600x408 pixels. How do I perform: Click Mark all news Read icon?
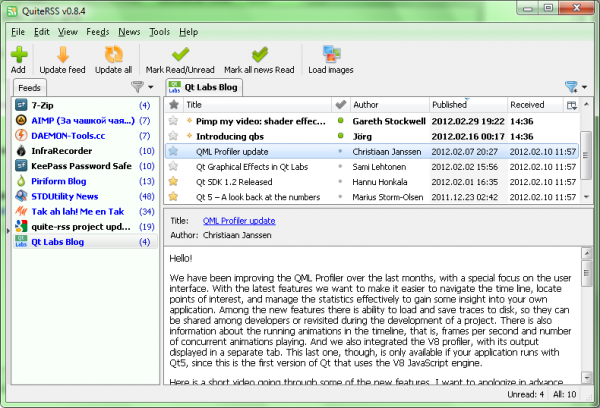click(x=259, y=54)
